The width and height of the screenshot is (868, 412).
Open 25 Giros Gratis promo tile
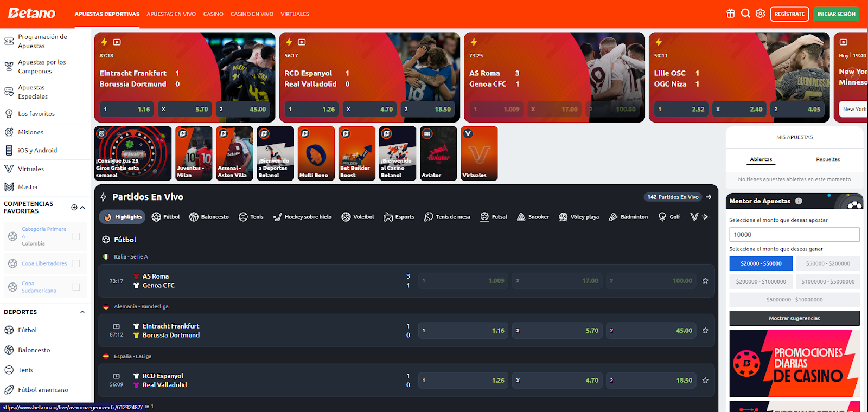pos(133,153)
